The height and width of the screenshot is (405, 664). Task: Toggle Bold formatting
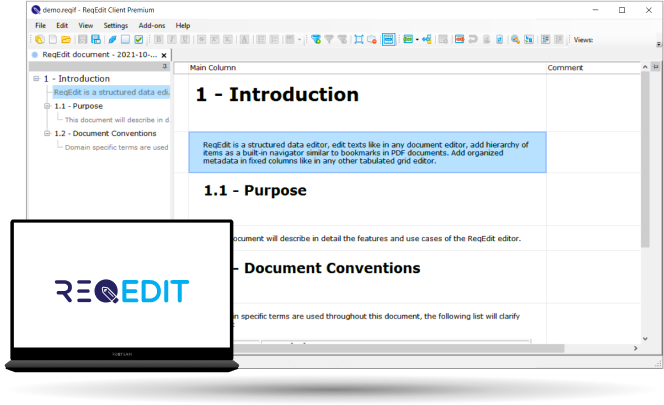(159, 39)
